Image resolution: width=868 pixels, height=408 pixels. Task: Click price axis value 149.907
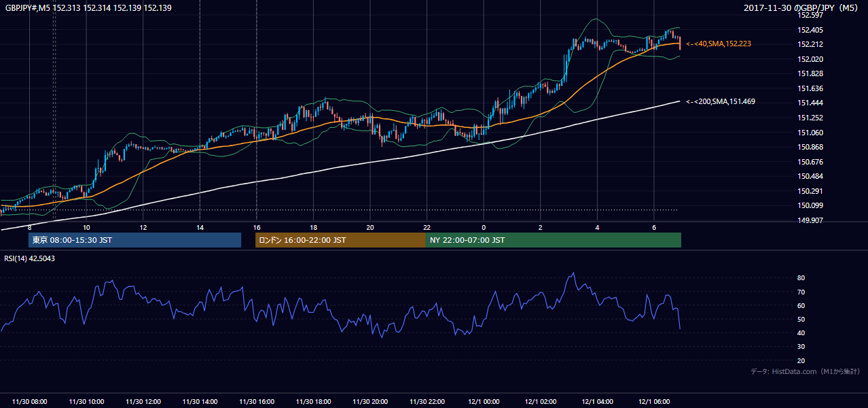(x=810, y=220)
